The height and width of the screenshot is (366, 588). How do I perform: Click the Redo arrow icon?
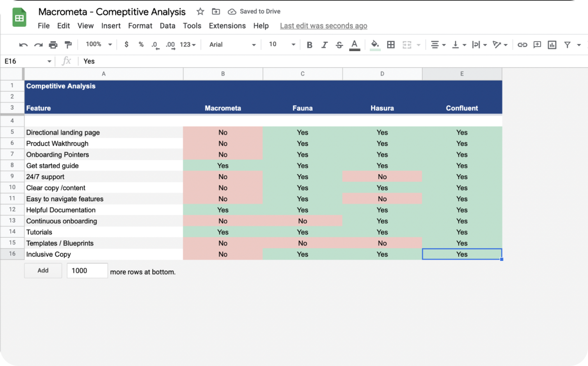coord(38,45)
